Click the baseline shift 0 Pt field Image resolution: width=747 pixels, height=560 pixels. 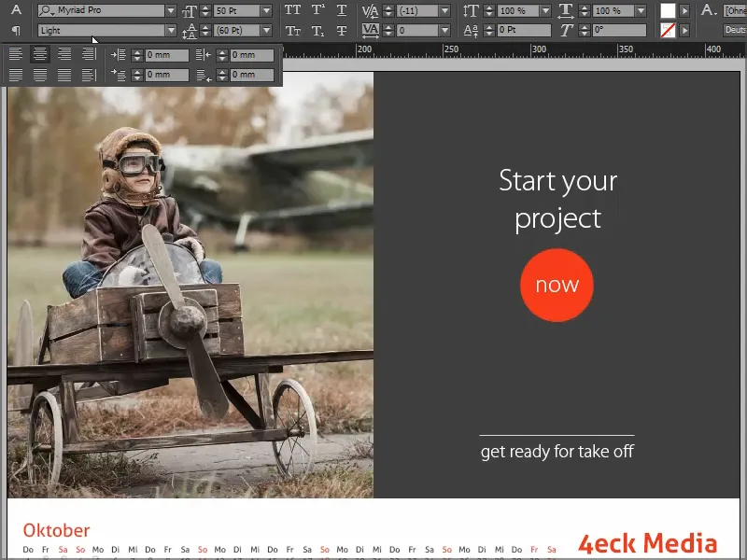click(524, 31)
